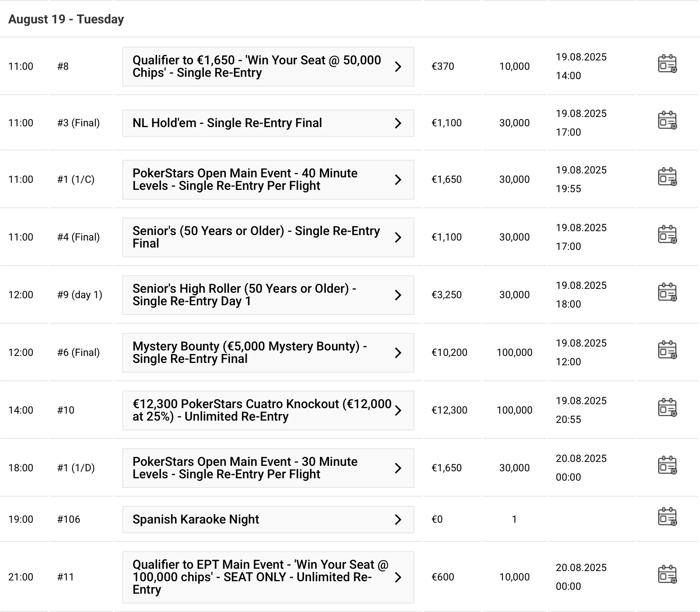The height and width of the screenshot is (612, 700).
Task: Add 40 Minute Levels Main Event to calendar
Action: point(667,177)
